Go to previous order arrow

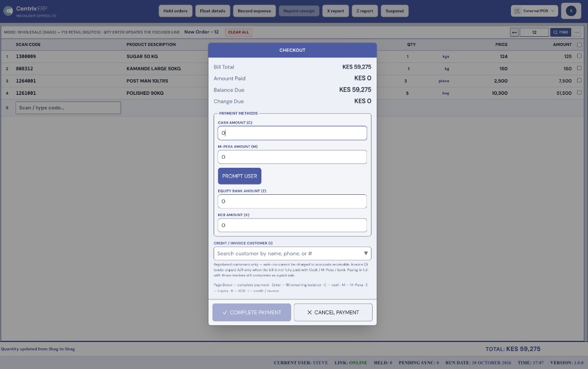point(514,32)
